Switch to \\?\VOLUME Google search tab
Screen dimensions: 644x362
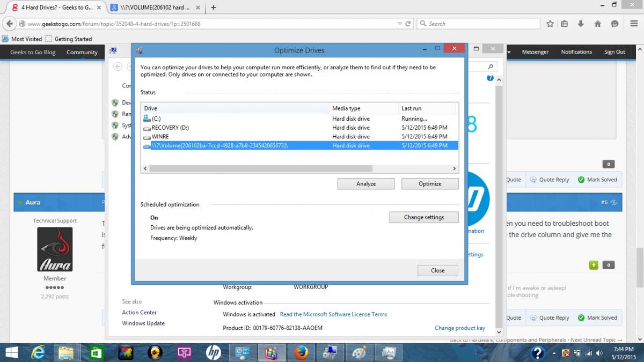156,8
